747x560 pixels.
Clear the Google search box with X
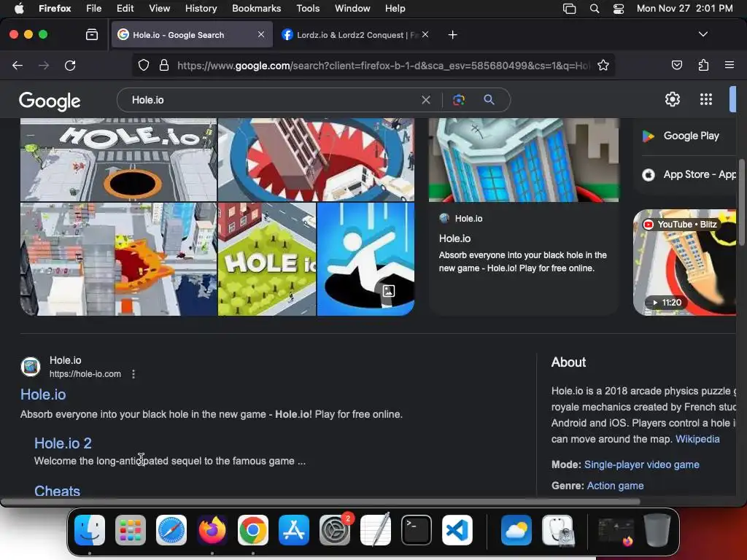pos(426,100)
